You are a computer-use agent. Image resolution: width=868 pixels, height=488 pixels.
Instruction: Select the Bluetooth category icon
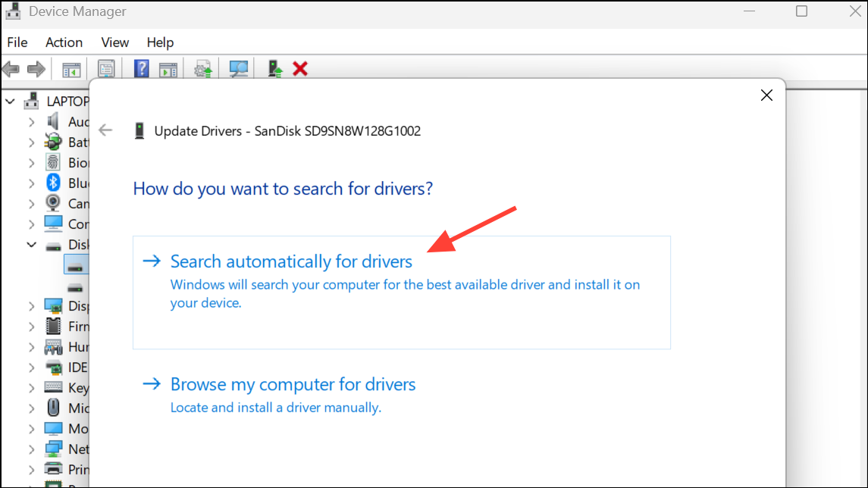click(53, 183)
